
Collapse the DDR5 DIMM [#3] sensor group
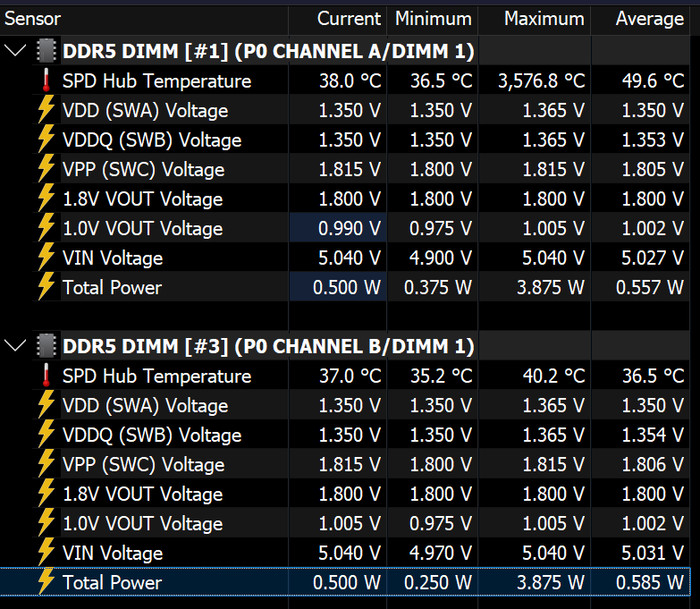coord(15,346)
